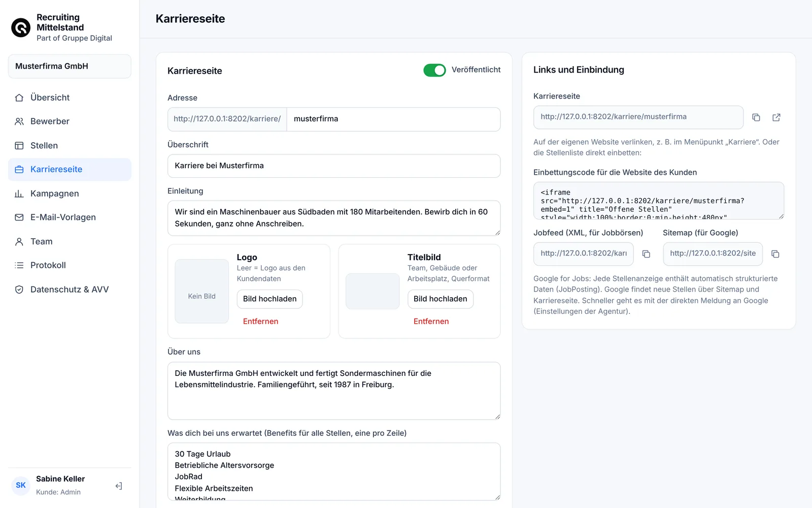
Task: Select Karrieresite menu entry Karriereseite
Action: pyautogui.click(x=70, y=169)
